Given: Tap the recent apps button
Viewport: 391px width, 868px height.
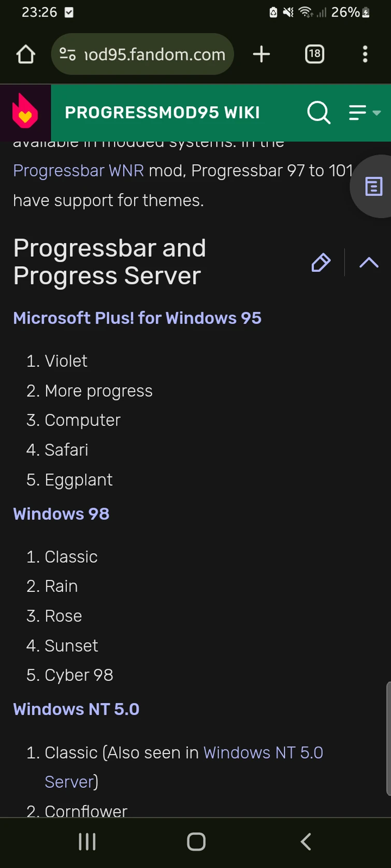Looking at the screenshot, I should [87, 842].
